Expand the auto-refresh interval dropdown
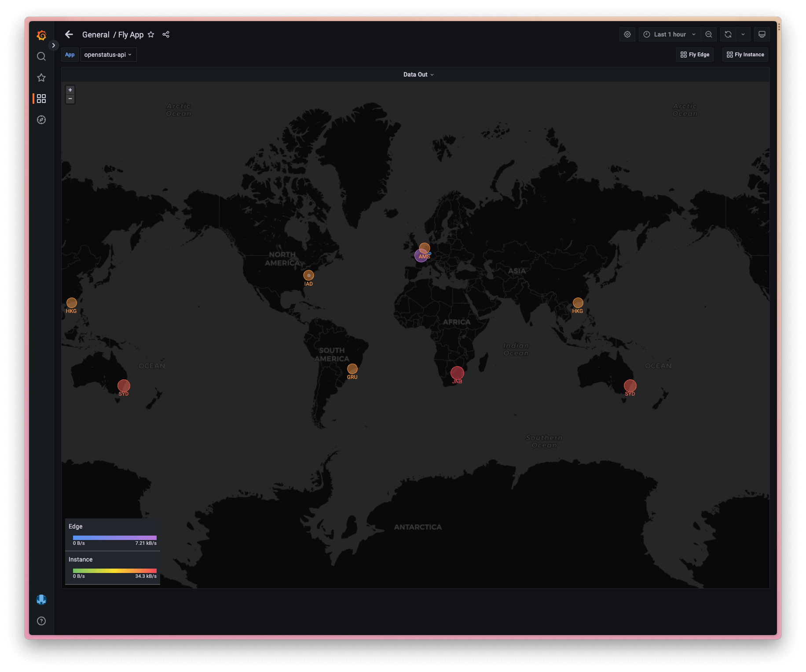This screenshot has width=806, height=672. coord(744,34)
